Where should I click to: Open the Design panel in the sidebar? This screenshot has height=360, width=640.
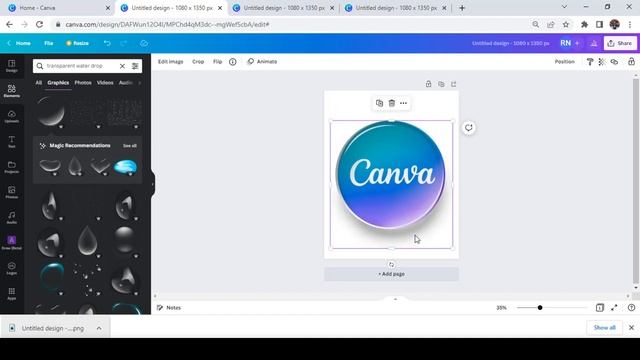[x=11, y=66]
